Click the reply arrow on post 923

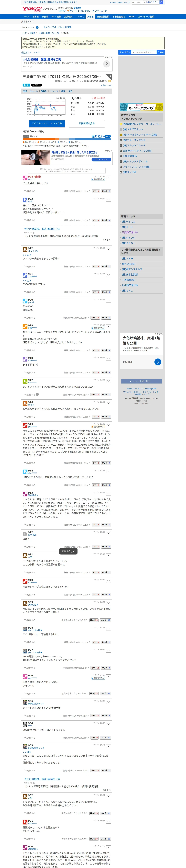(25, 220)
